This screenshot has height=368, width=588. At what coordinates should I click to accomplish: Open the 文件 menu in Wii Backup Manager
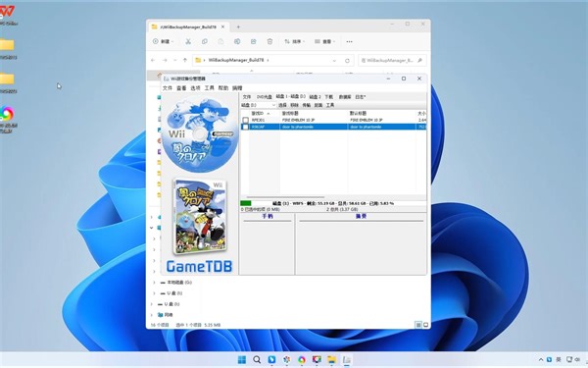[x=168, y=88]
